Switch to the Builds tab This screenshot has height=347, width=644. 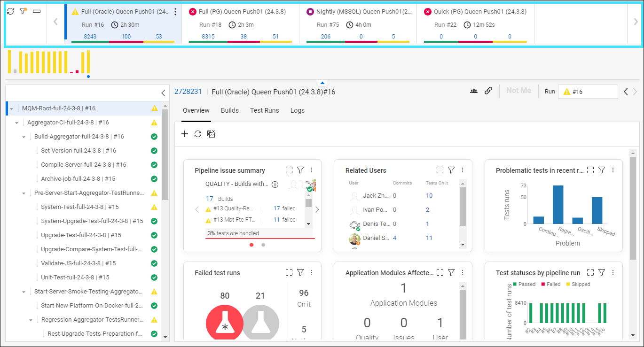pyautogui.click(x=230, y=110)
